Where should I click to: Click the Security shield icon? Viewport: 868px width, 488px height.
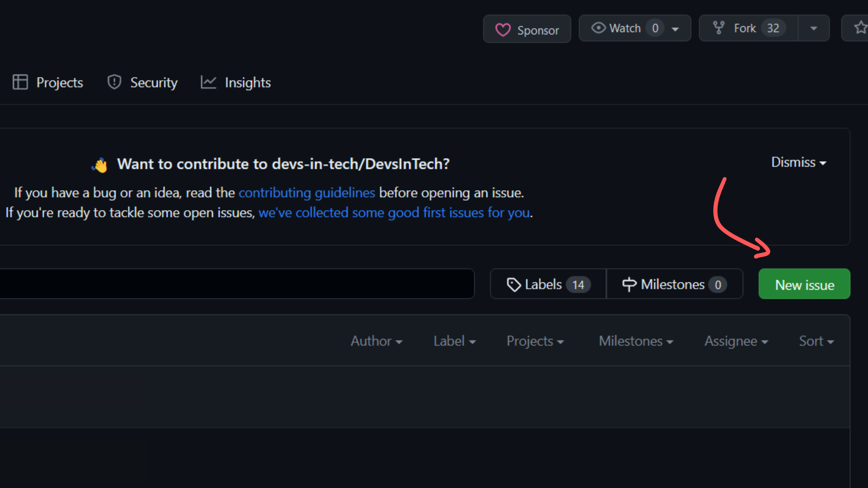coord(114,82)
